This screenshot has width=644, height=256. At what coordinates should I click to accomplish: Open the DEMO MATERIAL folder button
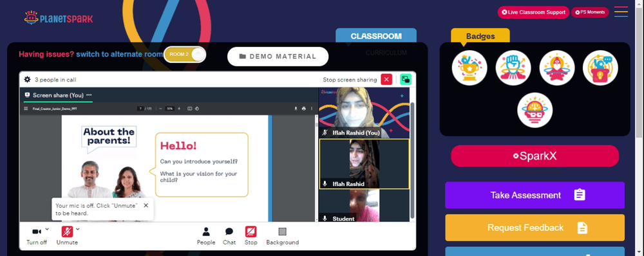(x=278, y=57)
